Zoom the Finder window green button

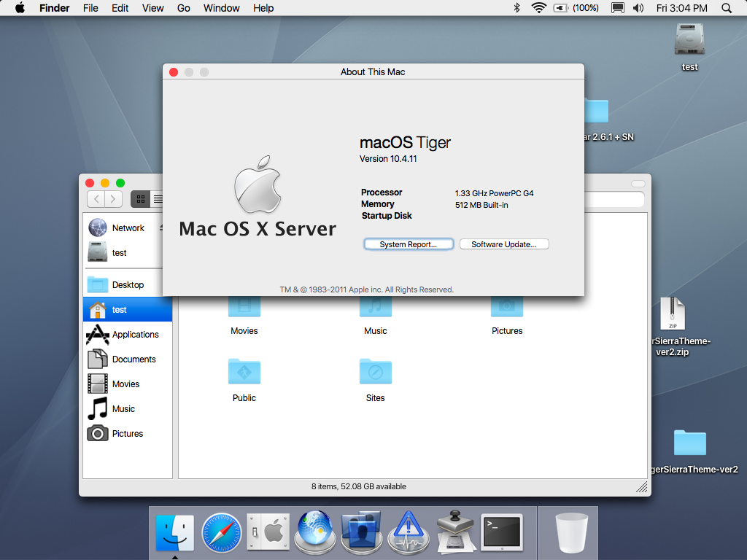pyautogui.click(x=120, y=183)
